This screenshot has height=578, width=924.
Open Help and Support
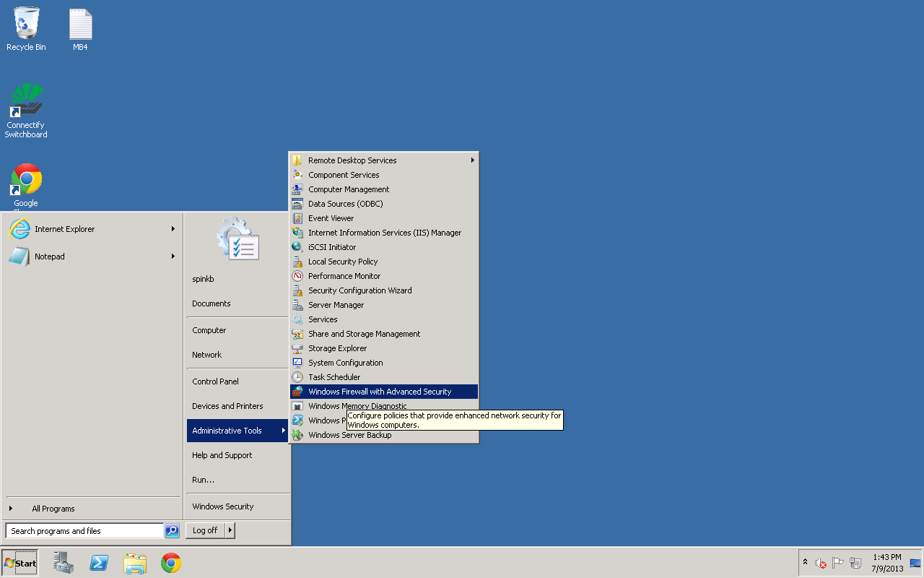coord(237,455)
